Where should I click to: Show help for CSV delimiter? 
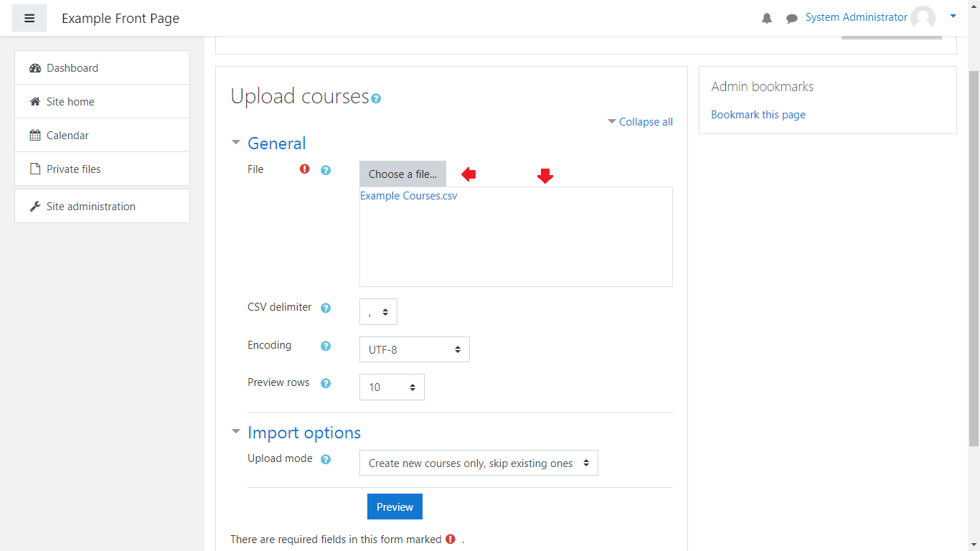pos(326,308)
